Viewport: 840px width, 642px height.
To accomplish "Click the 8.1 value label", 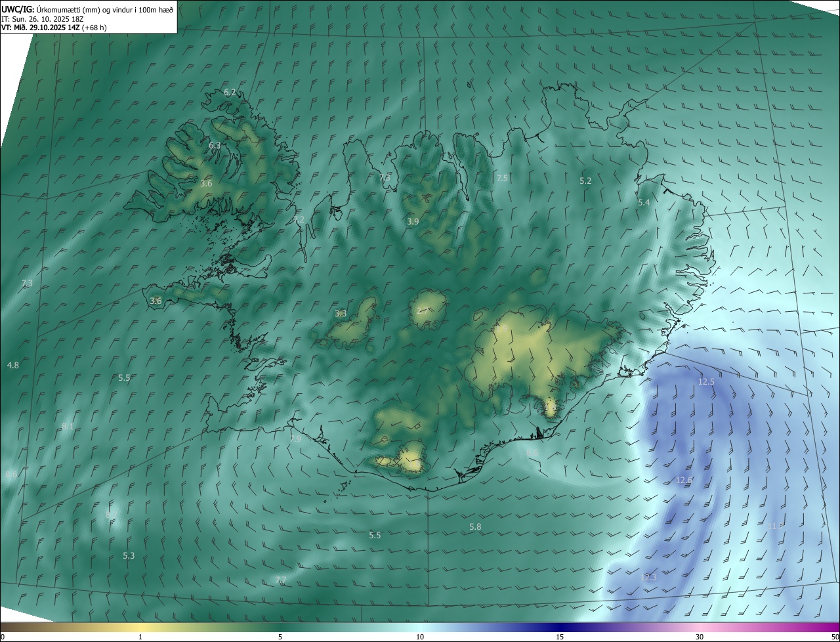I will click(x=68, y=427).
